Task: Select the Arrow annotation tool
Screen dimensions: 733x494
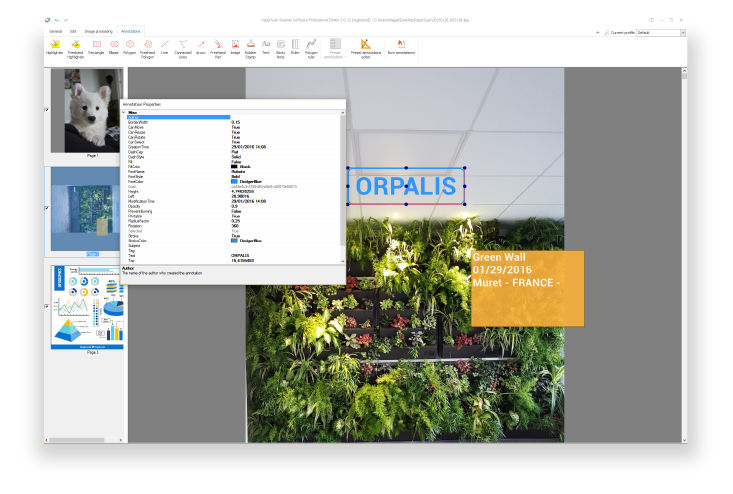Action: click(x=200, y=46)
